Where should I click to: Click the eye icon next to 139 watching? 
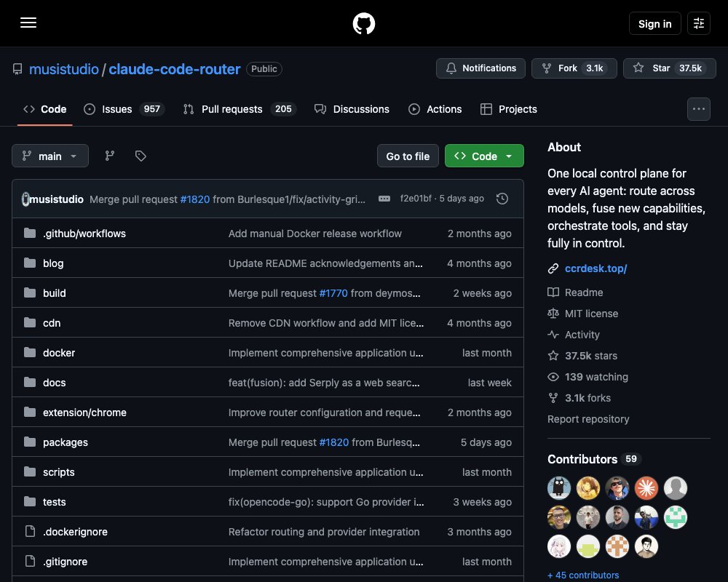point(553,377)
